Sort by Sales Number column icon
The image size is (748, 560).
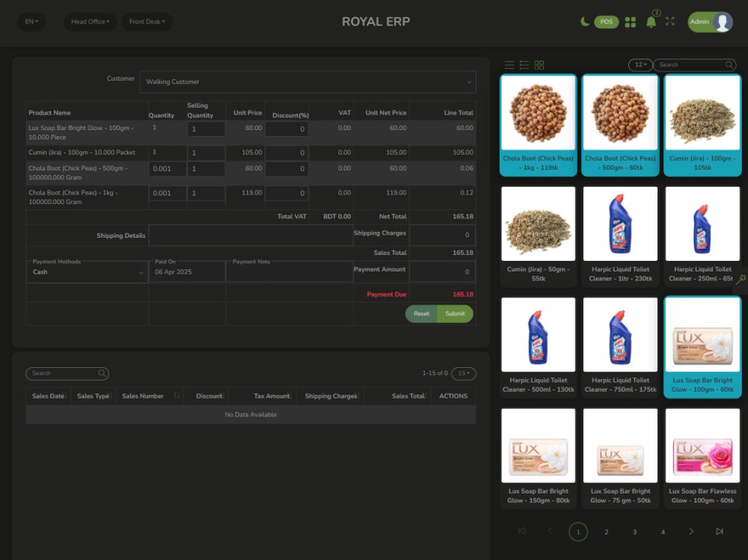tap(177, 396)
